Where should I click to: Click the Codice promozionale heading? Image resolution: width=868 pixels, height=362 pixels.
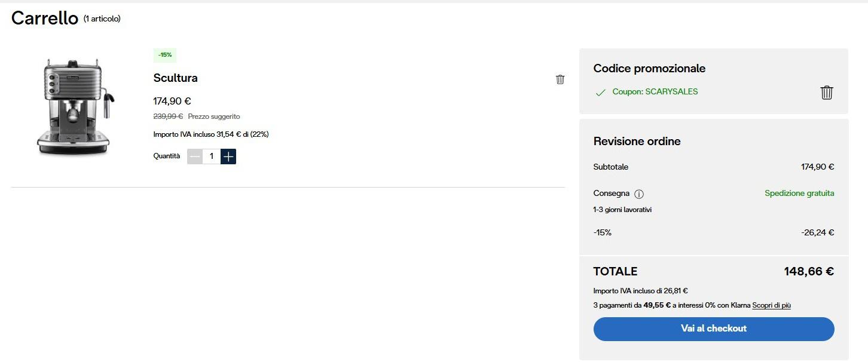click(x=649, y=69)
